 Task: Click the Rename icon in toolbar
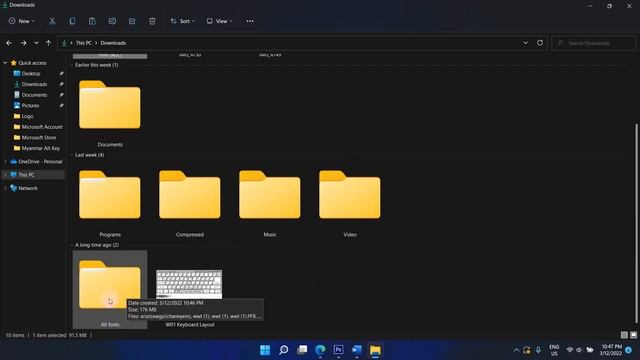coord(112,21)
